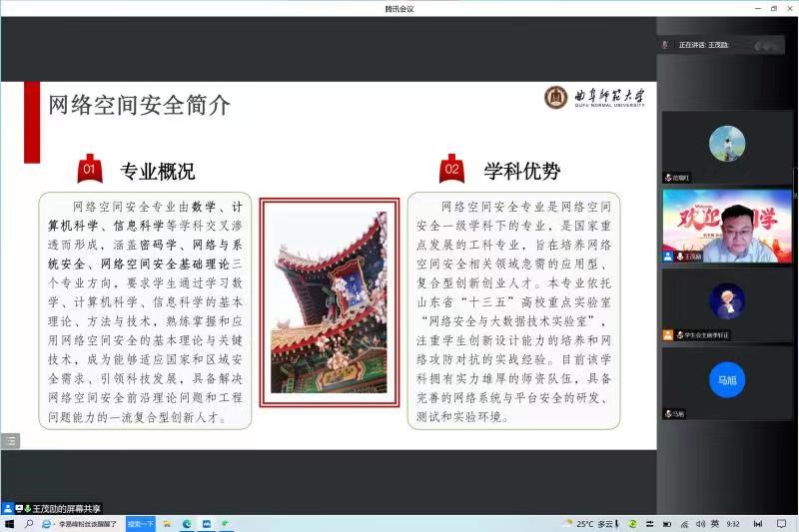Click the red 02 badge beside 学科优势
This screenshot has height=532, width=799.
(451, 170)
